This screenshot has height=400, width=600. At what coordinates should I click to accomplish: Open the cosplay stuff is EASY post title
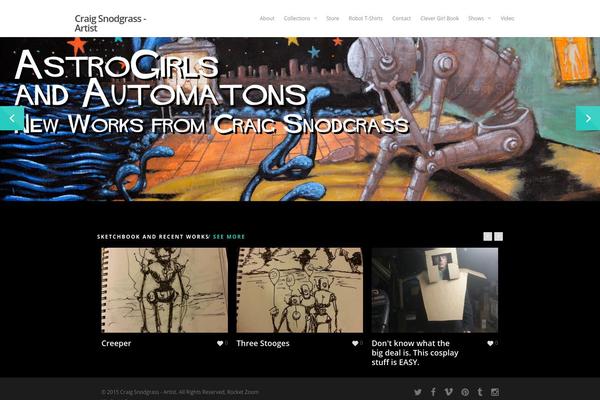click(415, 353)
